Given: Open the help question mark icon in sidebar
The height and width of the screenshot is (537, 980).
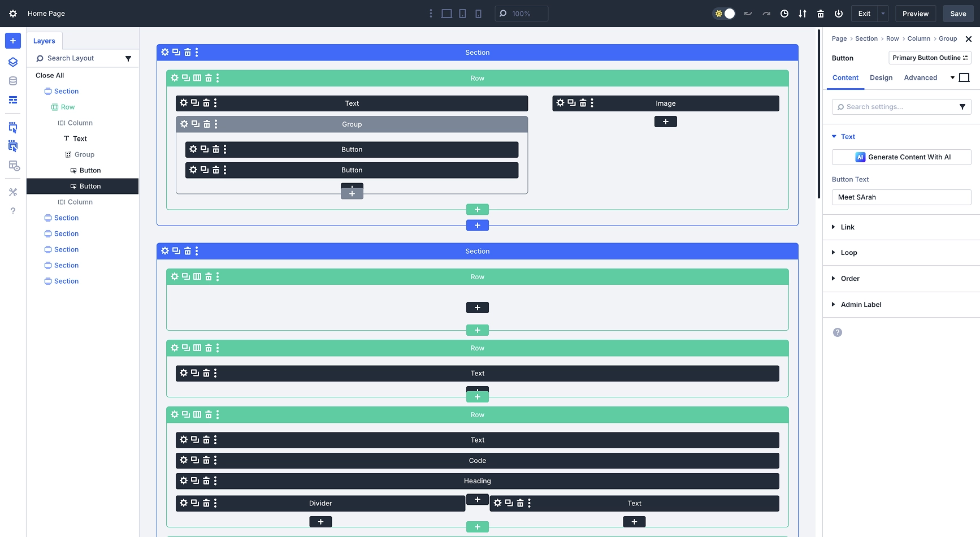Looking at the screenshot, I should [13, 211].
